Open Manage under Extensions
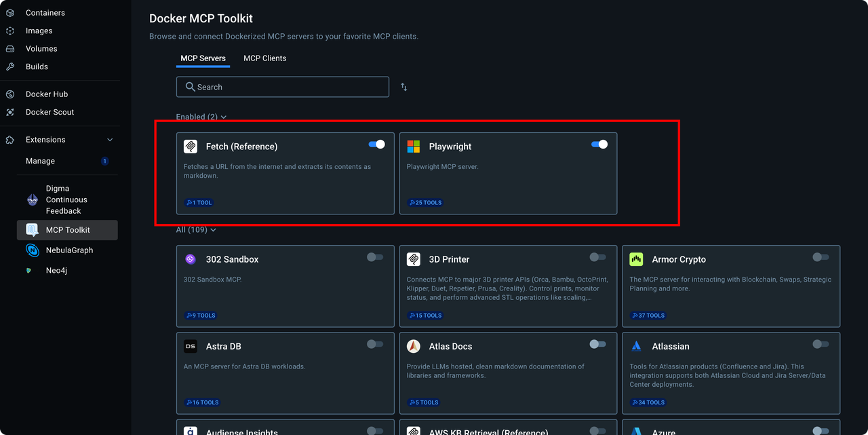 tap(41, 161)
